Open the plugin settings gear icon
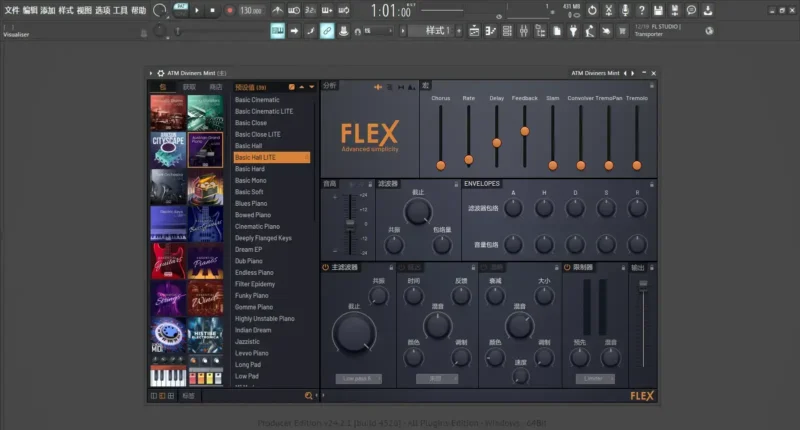The height and width of the screenshot is (430, 800). (160, 73)
